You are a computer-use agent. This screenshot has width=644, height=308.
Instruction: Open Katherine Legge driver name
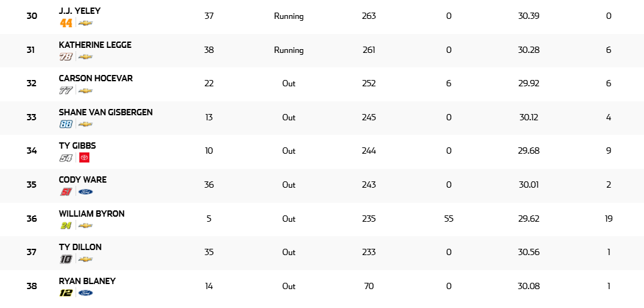[95, 45]
